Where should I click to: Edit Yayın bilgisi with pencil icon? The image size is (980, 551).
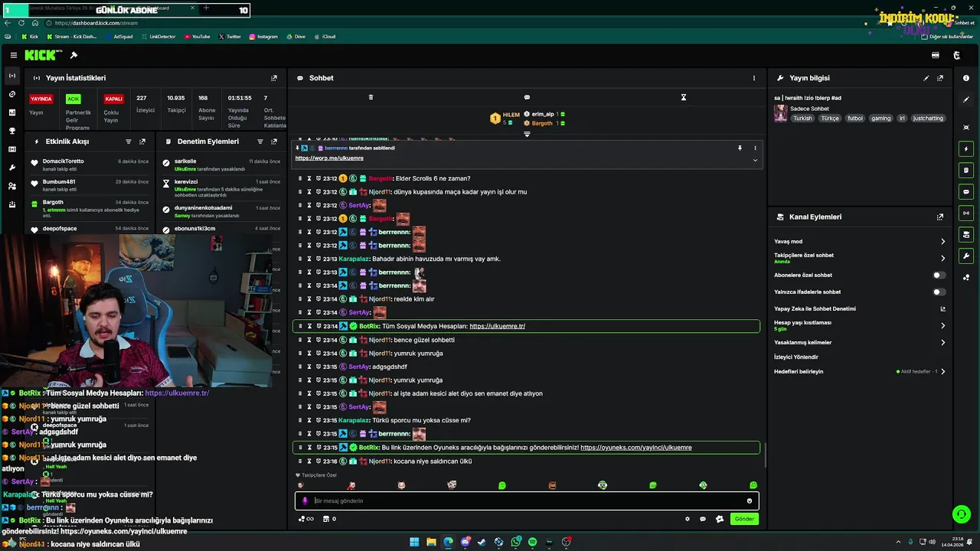(926, 78)
